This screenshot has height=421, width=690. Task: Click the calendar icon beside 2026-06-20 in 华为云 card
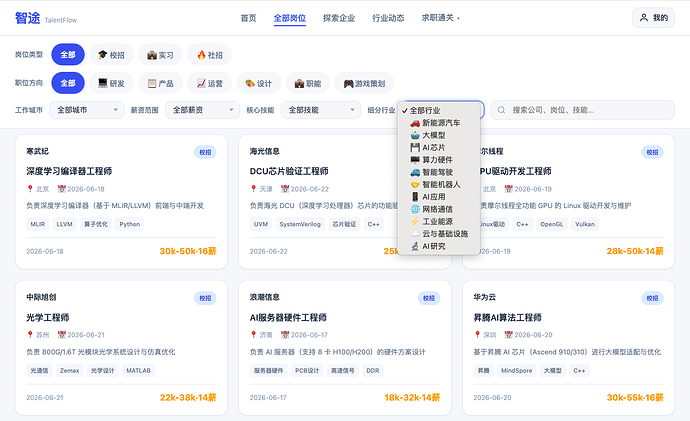pyautogui.click(x=509, y=335)
